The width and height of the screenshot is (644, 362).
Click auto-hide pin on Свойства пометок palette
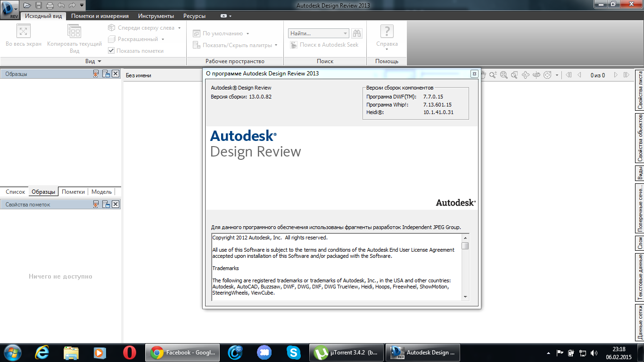(96, 204)
